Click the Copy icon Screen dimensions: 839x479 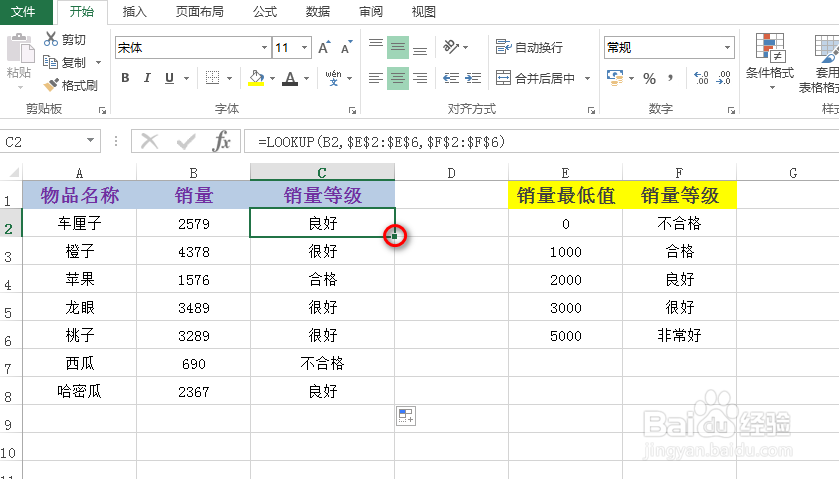50,62
